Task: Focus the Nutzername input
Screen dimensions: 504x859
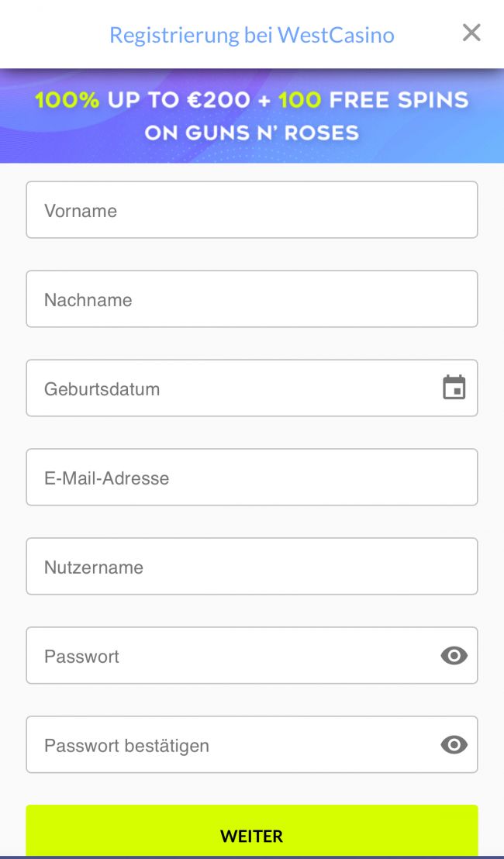Action: click(x=251, y=567)
